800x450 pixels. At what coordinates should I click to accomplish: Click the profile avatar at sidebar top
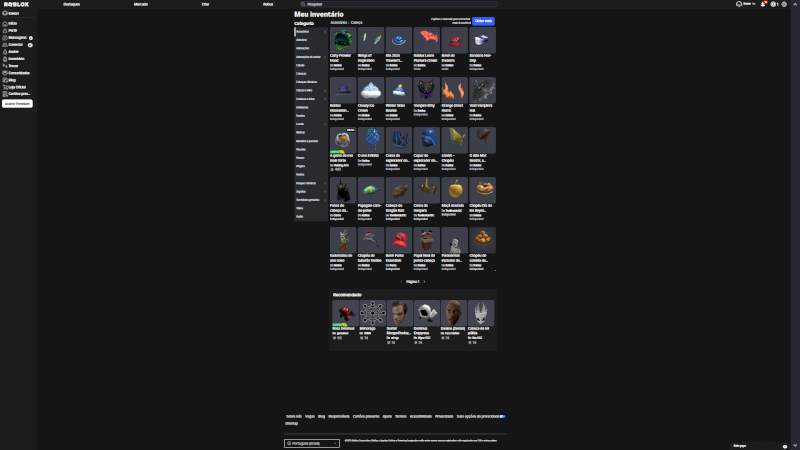click(x=5, y=13)
